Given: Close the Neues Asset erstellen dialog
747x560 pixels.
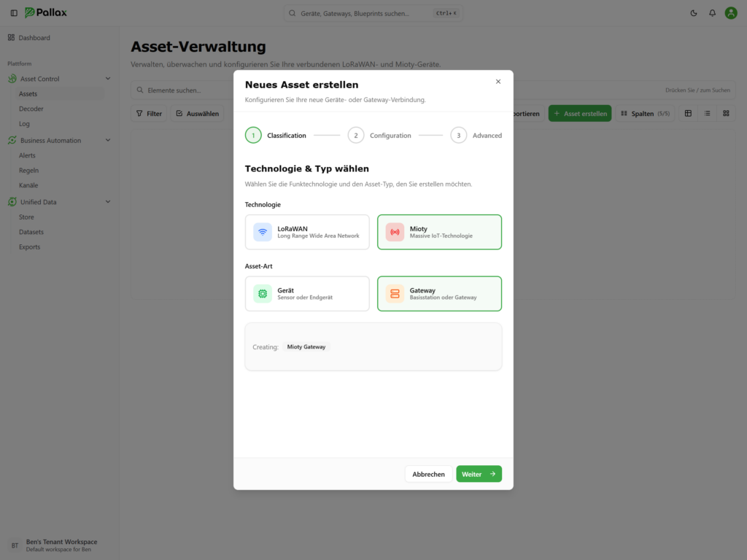Looking at the screenshot, I should tap(498, 82).
